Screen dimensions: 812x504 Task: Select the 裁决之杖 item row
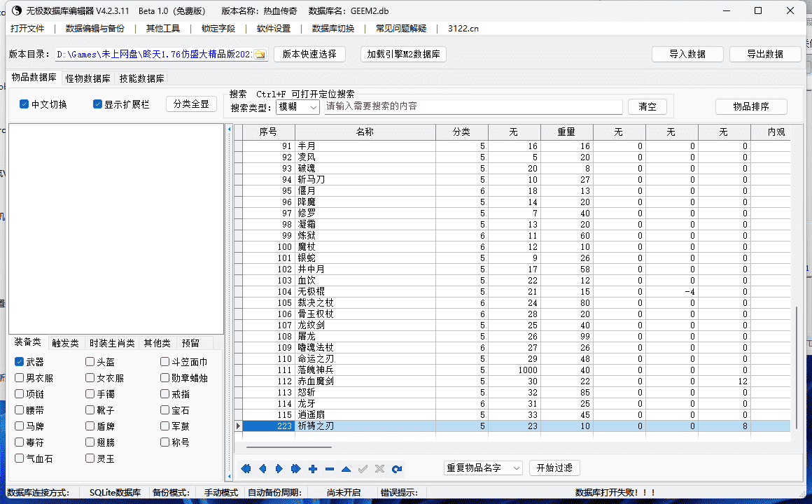tap(517, 302)
